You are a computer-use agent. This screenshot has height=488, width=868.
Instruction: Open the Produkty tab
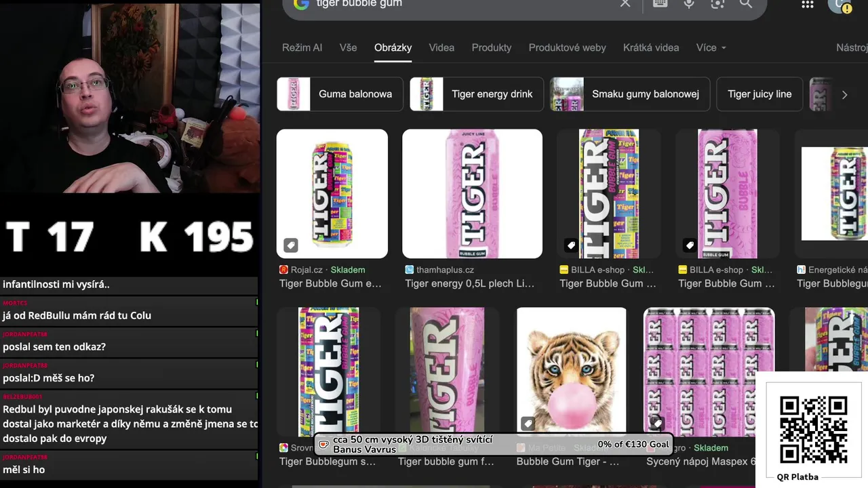pos(492,47)
